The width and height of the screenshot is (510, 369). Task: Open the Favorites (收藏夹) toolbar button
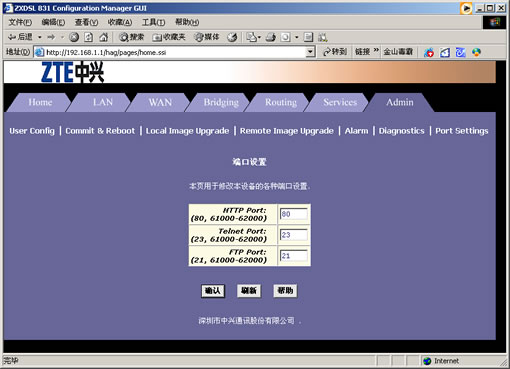(169, 37)
